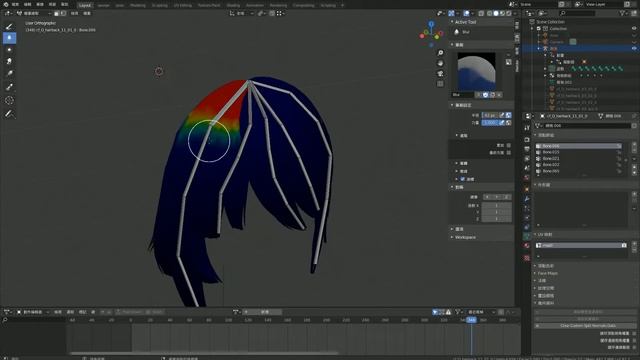Select the Draw weight paint tool
Image resolution: width=640 pixels, height=360 pixels.
[x=9, y=27]
